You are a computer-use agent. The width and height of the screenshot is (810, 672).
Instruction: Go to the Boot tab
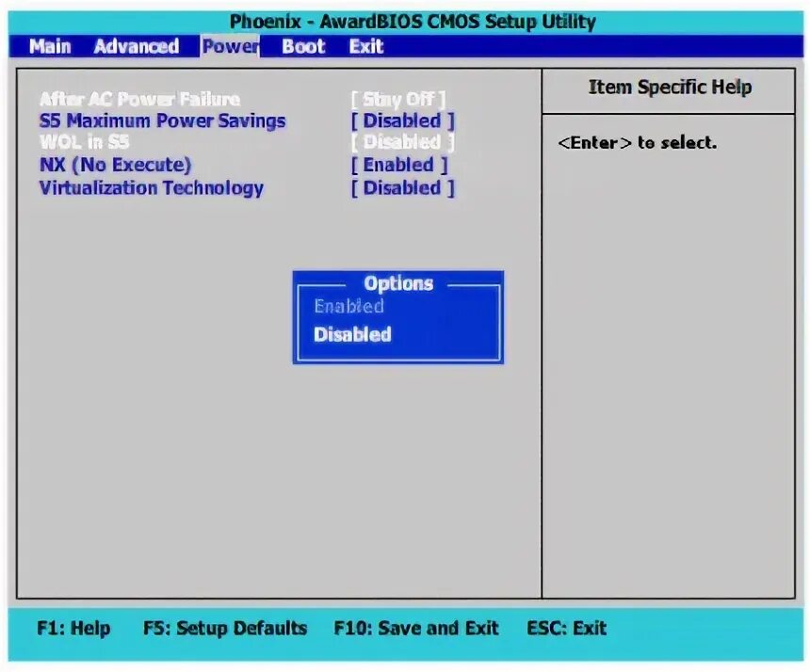tap(303, 46)
